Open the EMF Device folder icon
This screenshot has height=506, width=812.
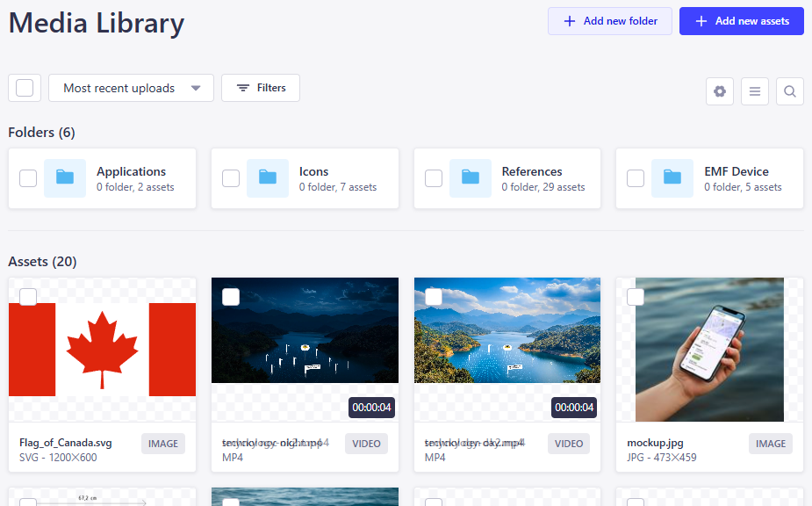click(672, 178)
